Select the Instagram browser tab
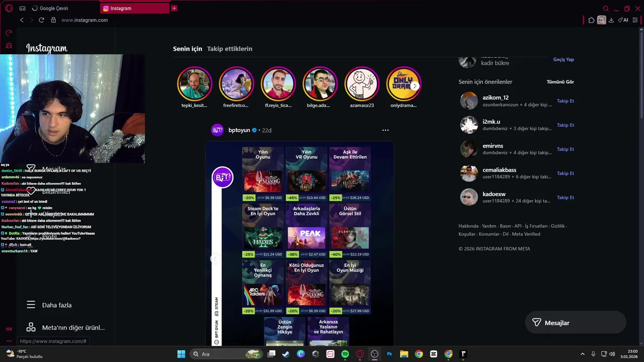 135,9
